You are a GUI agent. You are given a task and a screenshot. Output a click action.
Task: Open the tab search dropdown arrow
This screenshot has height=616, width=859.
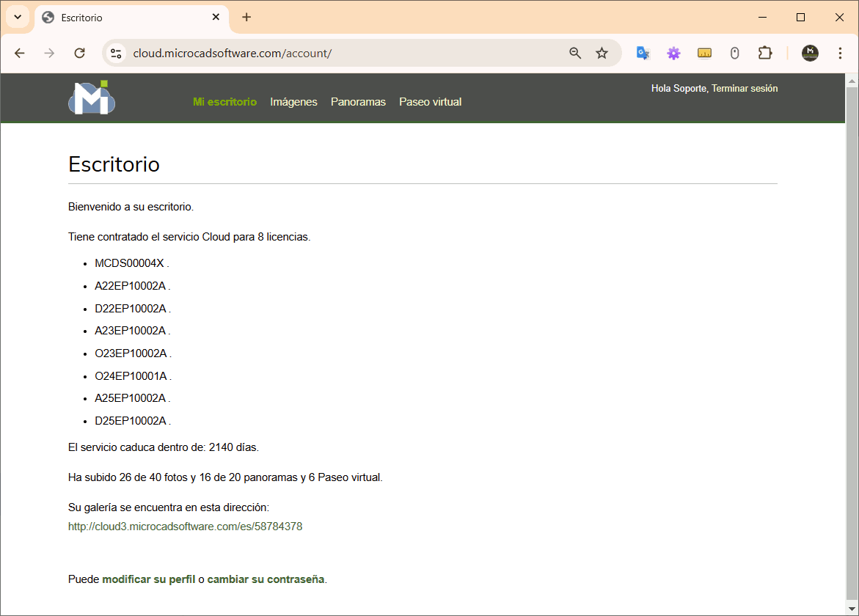(16, 17)
